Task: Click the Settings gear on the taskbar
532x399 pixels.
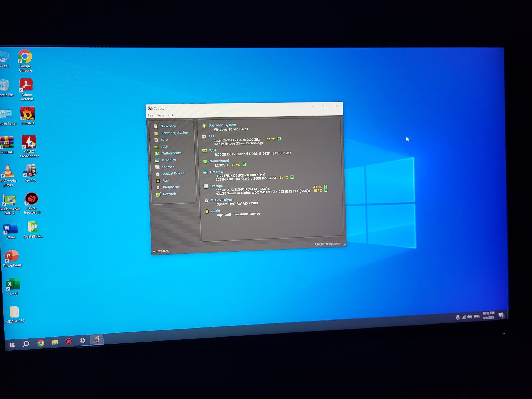Action: [83, 340]
